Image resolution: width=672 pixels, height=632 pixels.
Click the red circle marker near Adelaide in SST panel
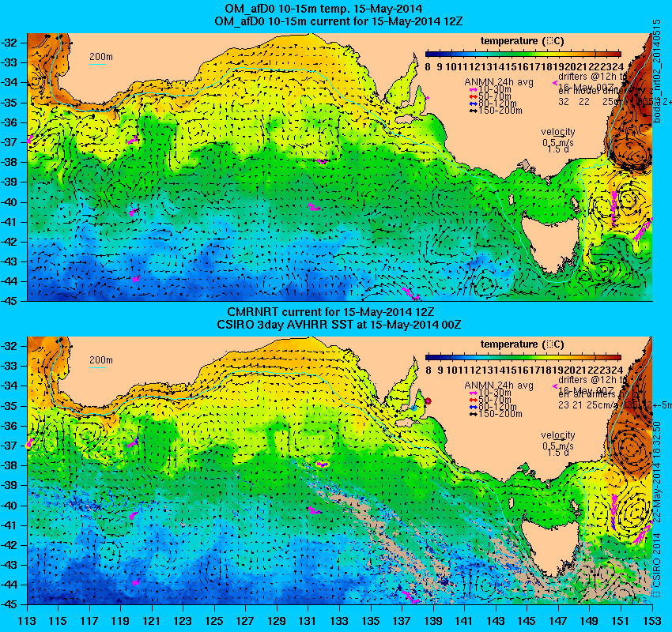click(x=428, y=401)
